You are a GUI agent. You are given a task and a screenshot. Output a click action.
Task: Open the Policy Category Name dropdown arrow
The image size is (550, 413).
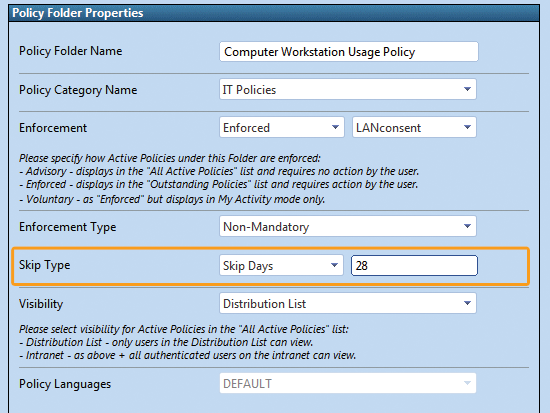pos(467,89)
